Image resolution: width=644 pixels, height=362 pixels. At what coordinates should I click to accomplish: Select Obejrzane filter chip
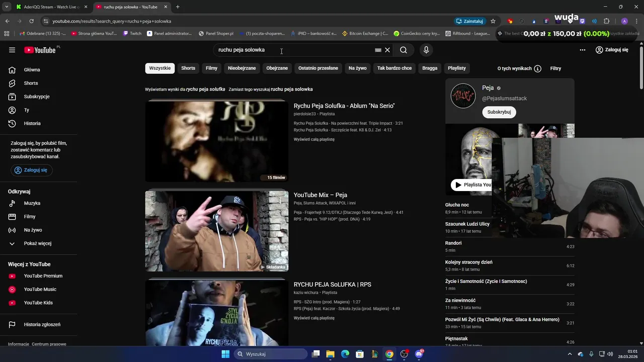[277, 68]
